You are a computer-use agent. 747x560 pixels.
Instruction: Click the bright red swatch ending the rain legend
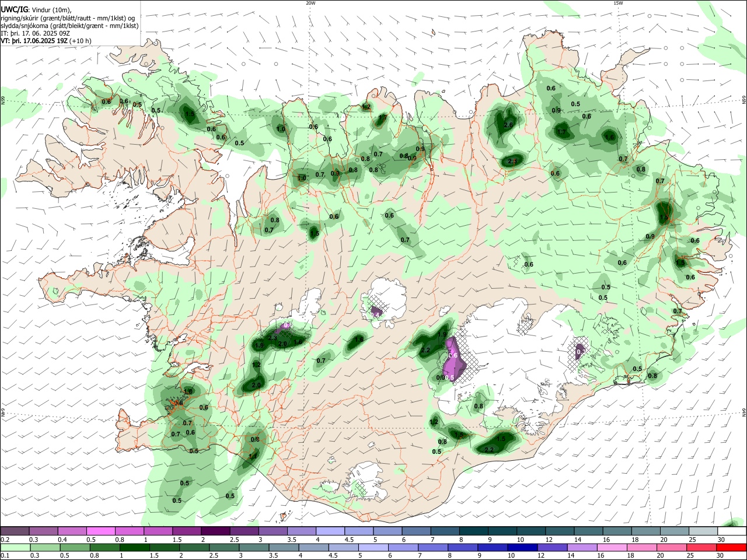pyautogui.click(x=731, y=548)
